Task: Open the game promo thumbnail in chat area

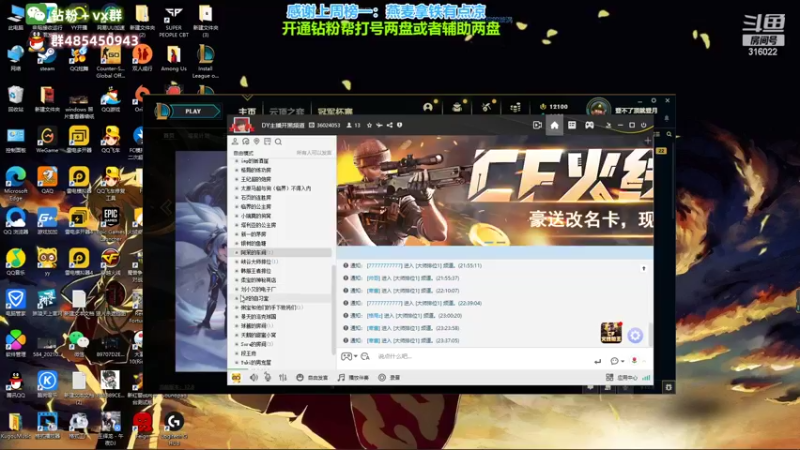Action: click(611, 333)
